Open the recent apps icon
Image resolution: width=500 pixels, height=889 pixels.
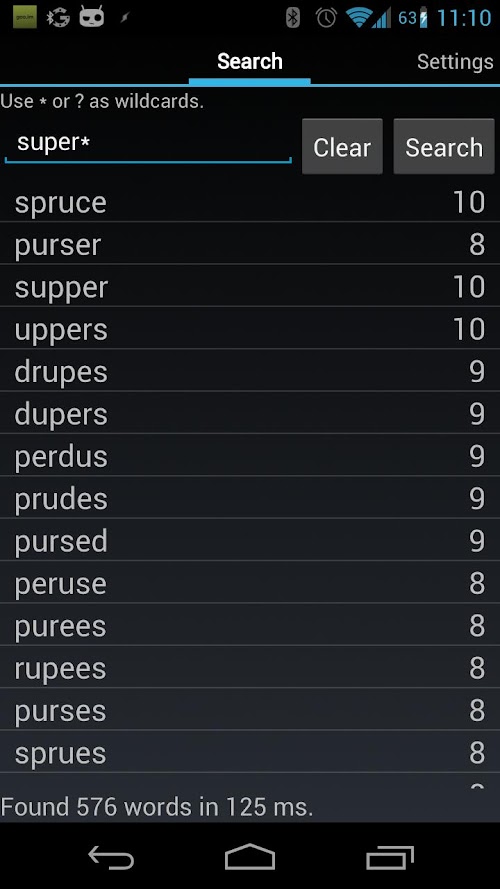point(389,857)
